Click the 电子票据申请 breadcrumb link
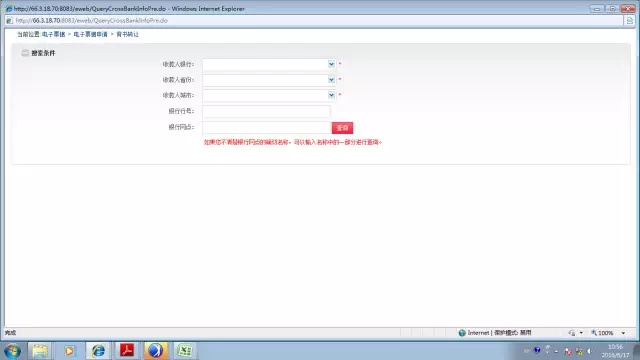This screenshot has width=640, height=360. (90, 34)
